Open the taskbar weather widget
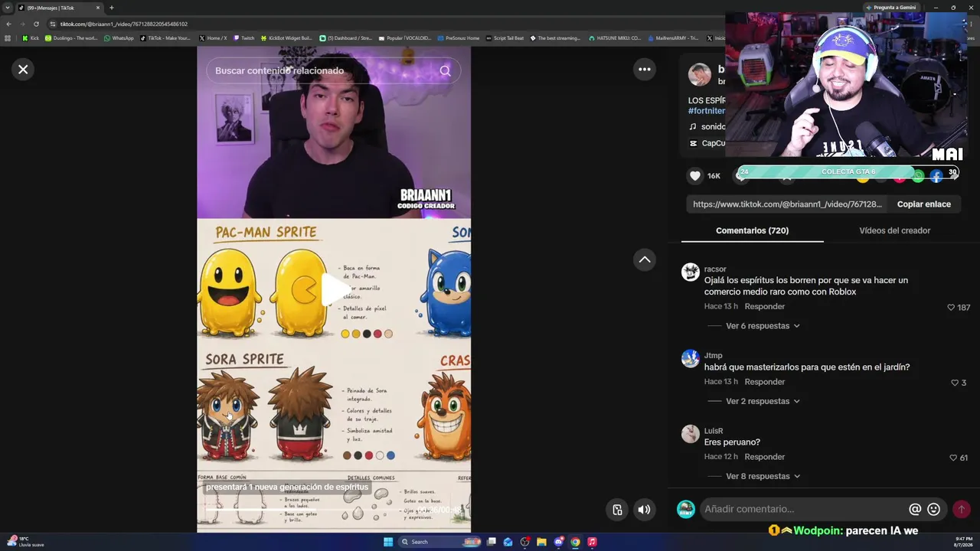 click(24, 542)
